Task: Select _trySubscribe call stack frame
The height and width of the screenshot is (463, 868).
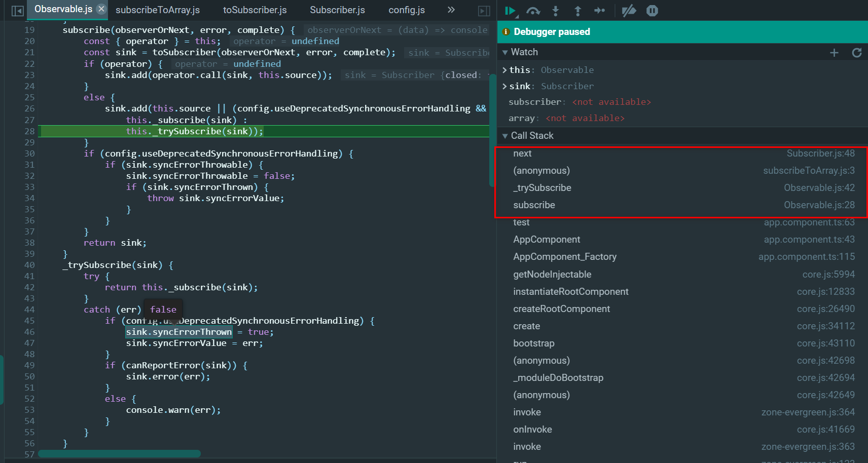Action: 682,188
